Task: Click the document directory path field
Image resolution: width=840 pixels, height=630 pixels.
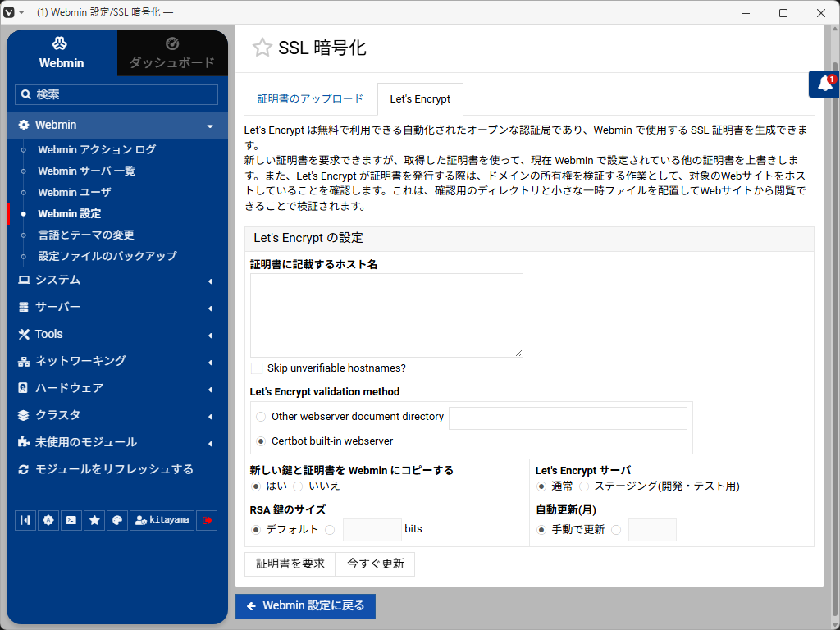Action: 568,418
